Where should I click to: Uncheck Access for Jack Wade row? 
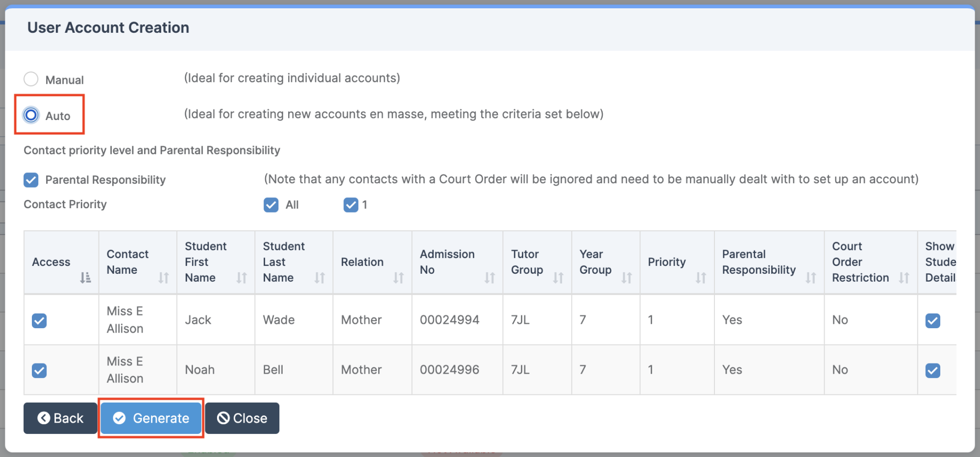[39, 321]
